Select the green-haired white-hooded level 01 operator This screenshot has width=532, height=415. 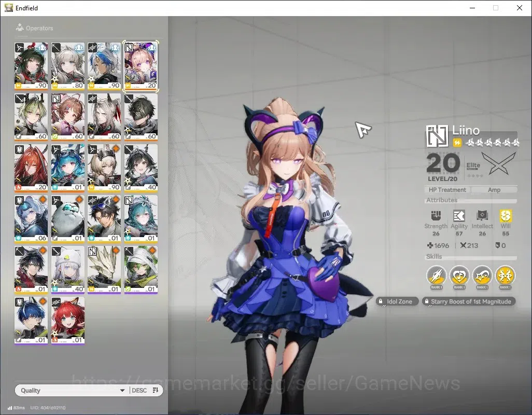(141, 270)
